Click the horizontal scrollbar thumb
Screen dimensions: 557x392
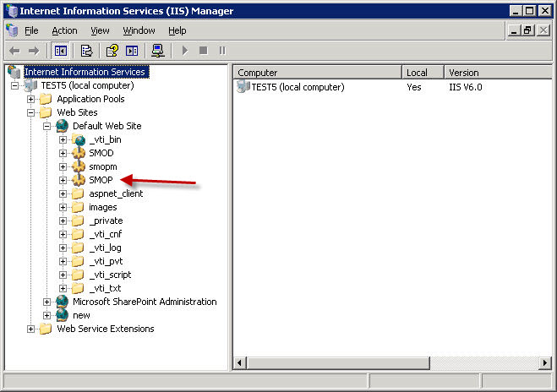[337, 363]
